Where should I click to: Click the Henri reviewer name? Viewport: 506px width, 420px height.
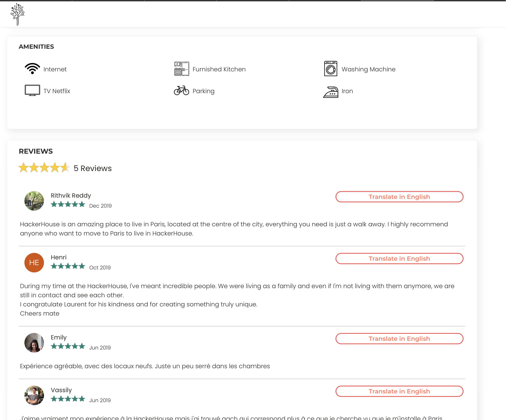[59, 257]
